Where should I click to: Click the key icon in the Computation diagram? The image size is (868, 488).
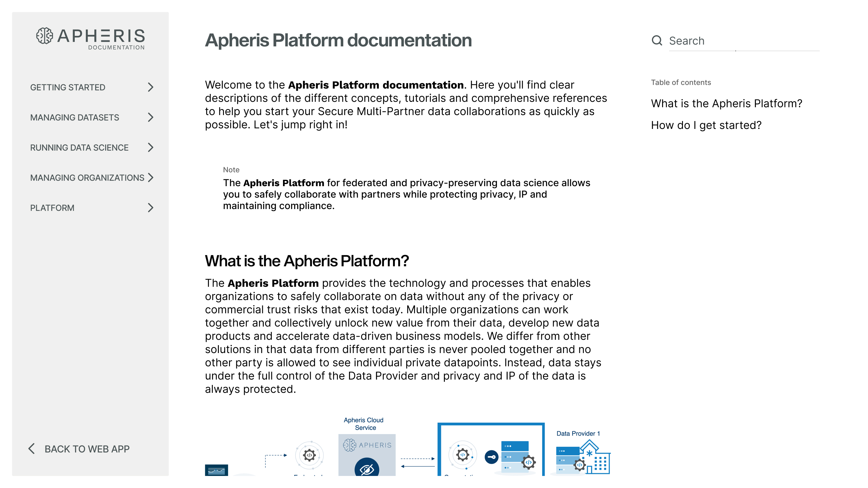coord(492,457)
